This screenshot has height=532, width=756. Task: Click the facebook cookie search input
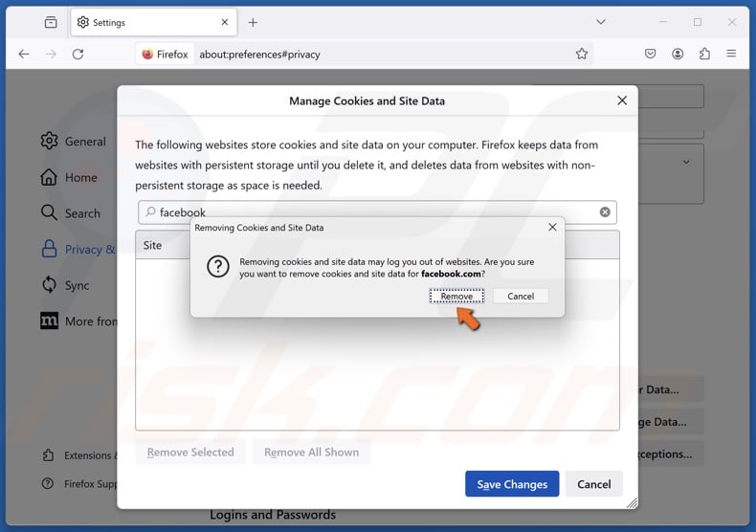coord(377,212)
